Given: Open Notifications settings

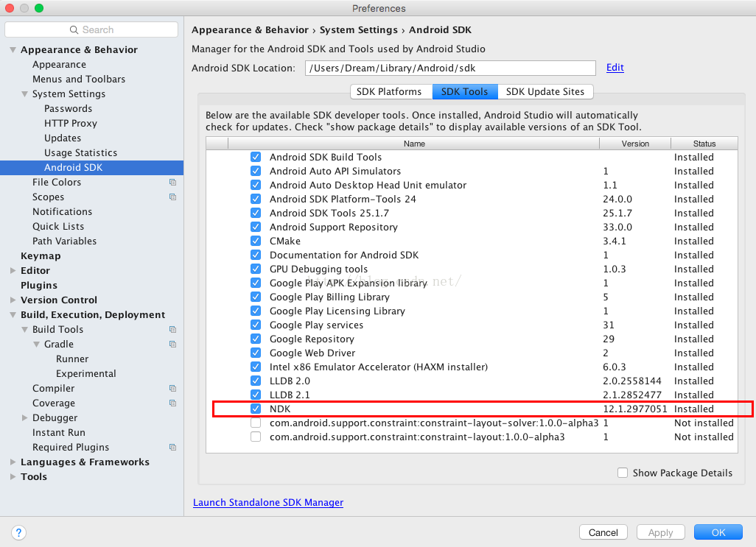Looking at the screenshot, I should [62, 212].
